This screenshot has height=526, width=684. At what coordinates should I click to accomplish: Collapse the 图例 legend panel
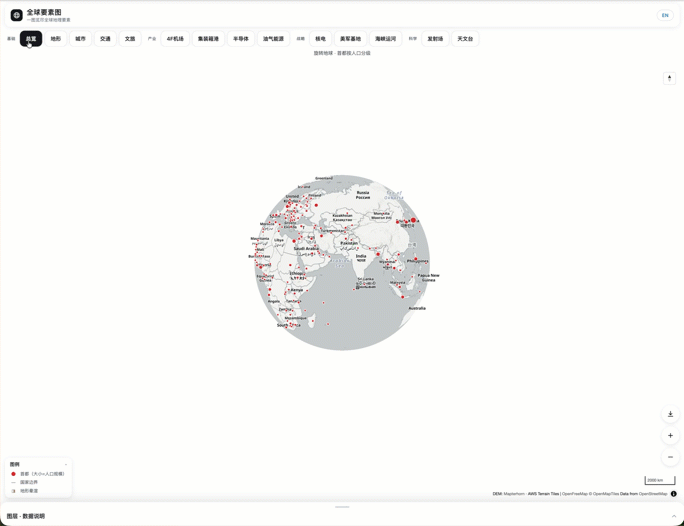point(66,465)
